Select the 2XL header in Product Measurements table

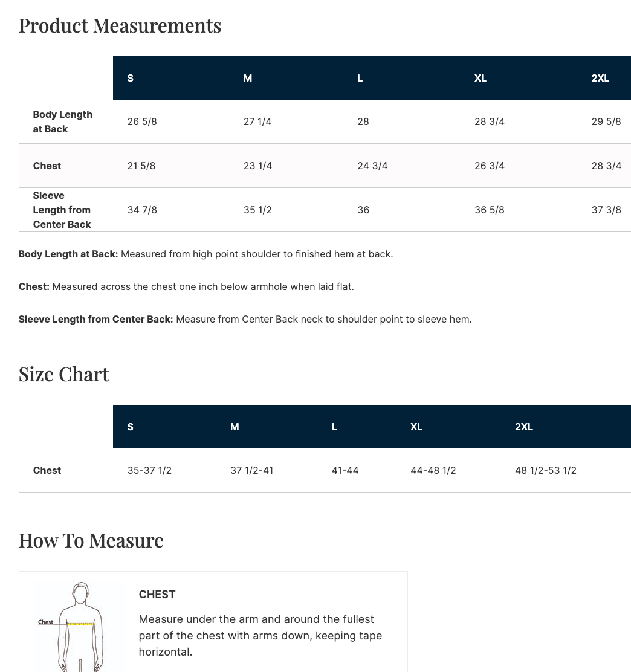[600, 78]
